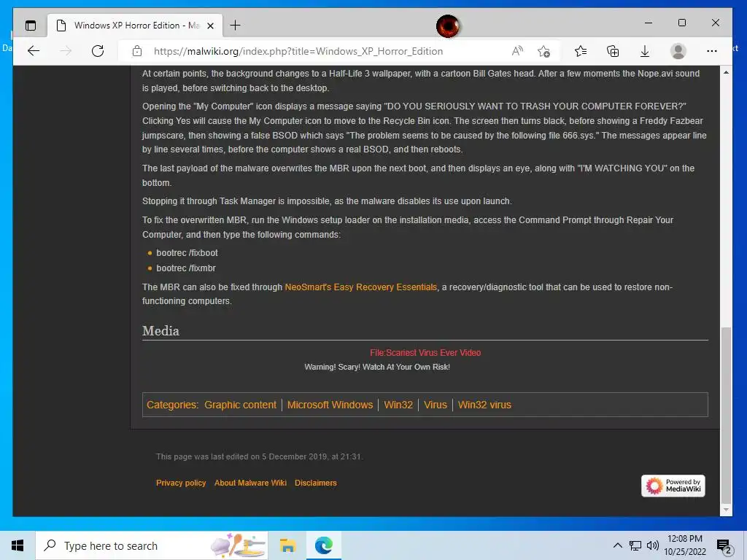Image resolution: width=747 pixels, height=560 pixels.
Task: Click the search highlights cooking illustration
Action: [237, 545]
